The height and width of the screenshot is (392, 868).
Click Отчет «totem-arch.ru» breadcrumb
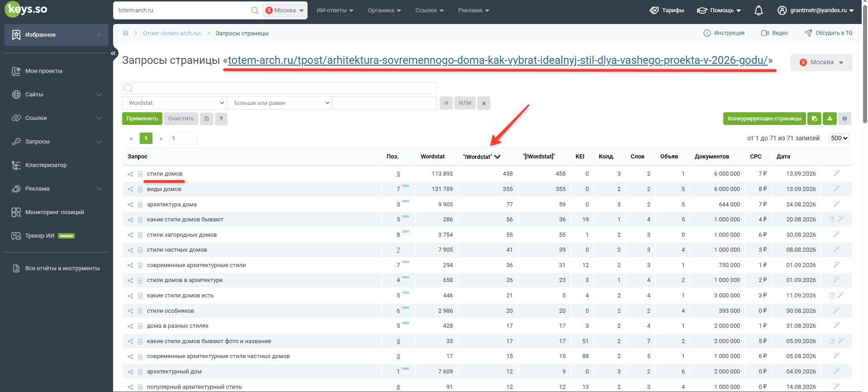coord(172,33)
